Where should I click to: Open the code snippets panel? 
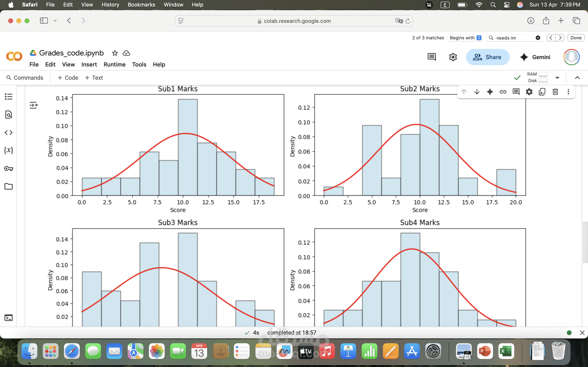tap(9, 132)
